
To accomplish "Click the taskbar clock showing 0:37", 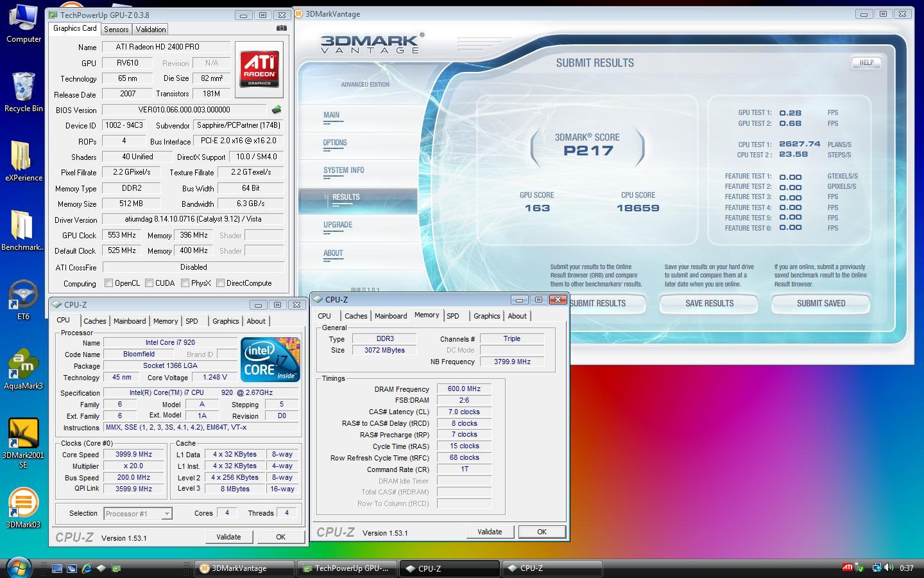I will point(907,568).
